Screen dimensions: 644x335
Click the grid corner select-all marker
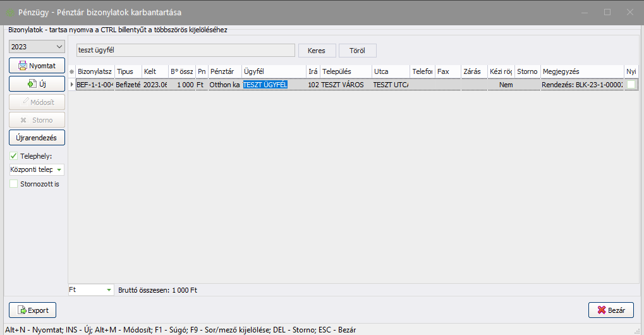tap(71, 72)
